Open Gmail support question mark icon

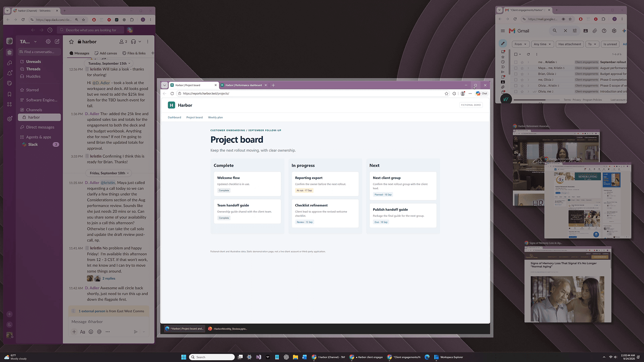(604, 31)
